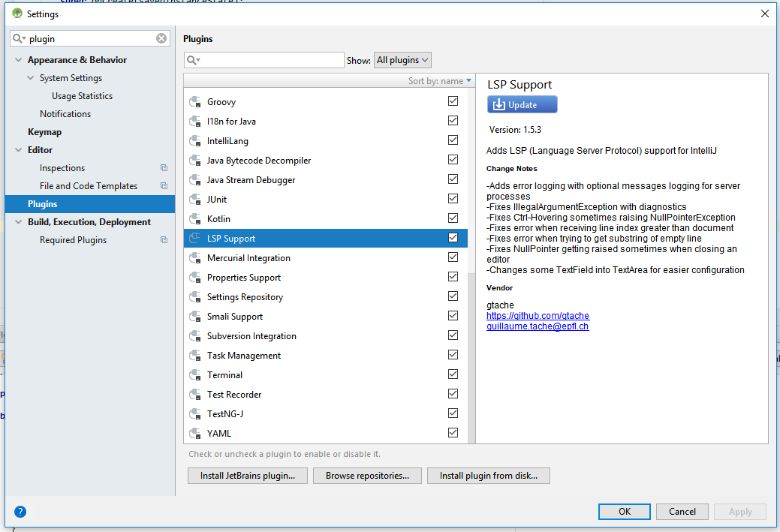Click the JUnit plugin icon

[195, 200]
